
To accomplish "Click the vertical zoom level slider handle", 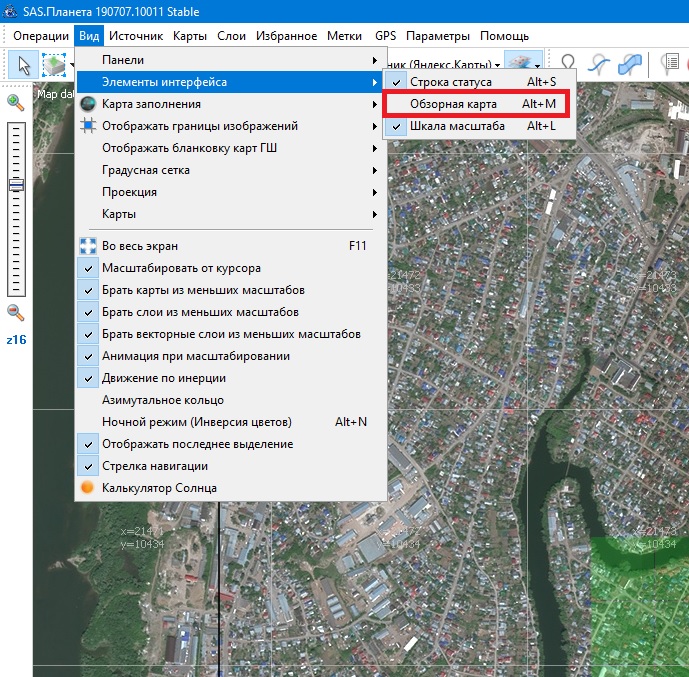I will tap(15, 185).
